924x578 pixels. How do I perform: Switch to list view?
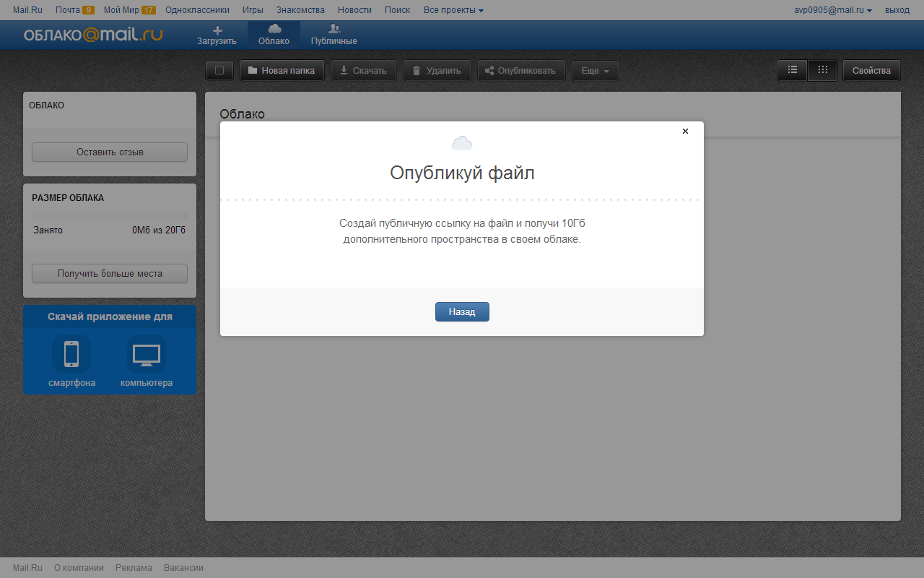coord(792,70)
